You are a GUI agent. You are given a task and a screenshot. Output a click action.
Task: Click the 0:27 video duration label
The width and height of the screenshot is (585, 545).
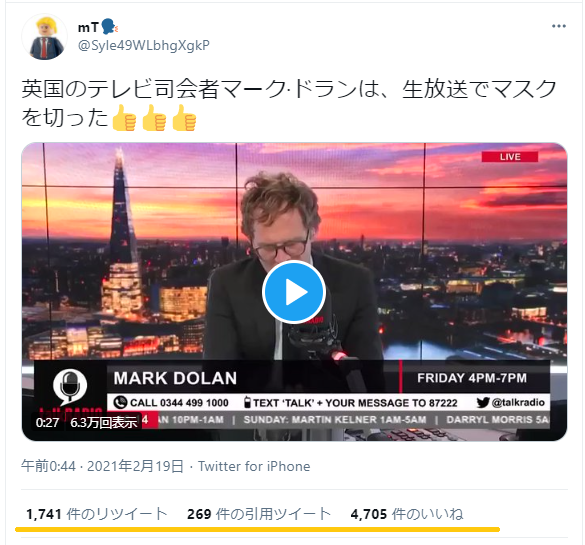47,422
